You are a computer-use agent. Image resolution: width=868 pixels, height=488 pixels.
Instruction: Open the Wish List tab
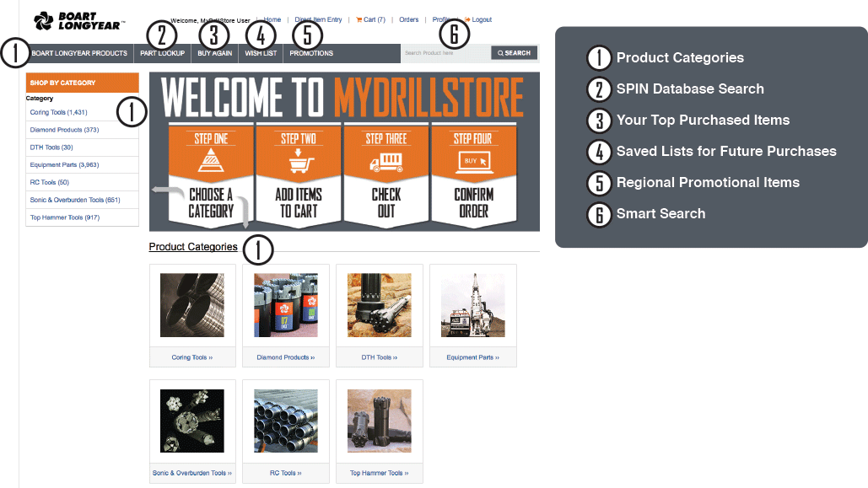coord(261,53)
